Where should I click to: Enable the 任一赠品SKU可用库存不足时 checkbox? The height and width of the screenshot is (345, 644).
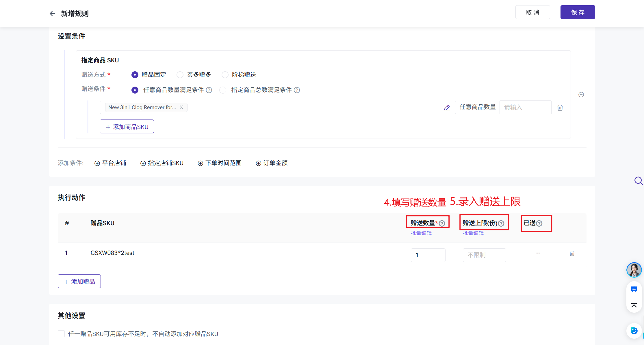(61, 334)
